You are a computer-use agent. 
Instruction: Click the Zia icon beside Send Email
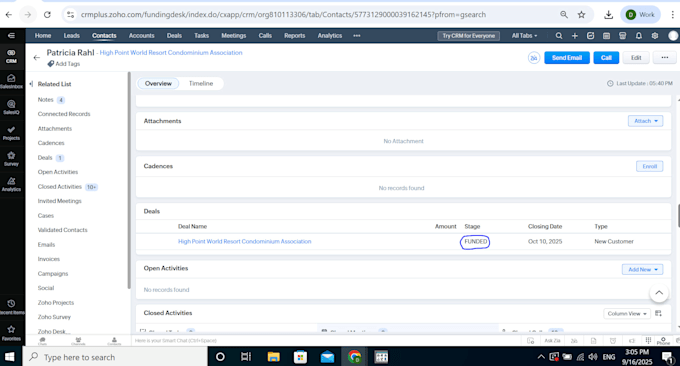(x=534, y=58)
